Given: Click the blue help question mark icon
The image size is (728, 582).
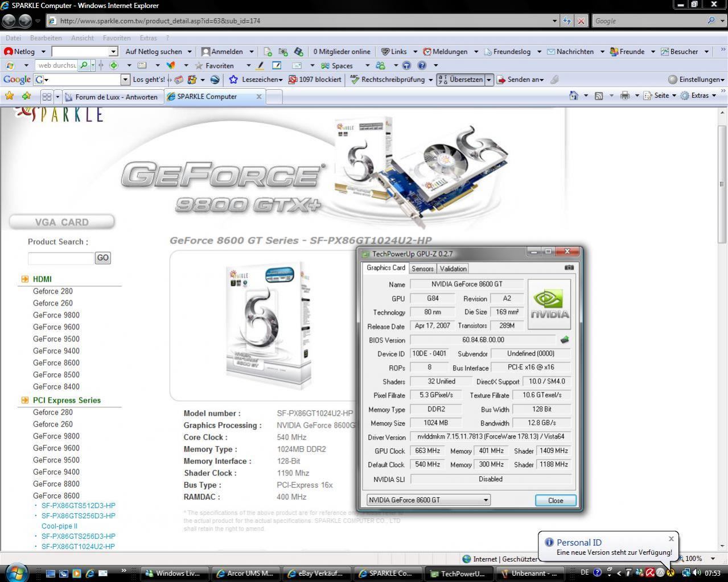Looking at the screenshot, I should tap(421, 65).
